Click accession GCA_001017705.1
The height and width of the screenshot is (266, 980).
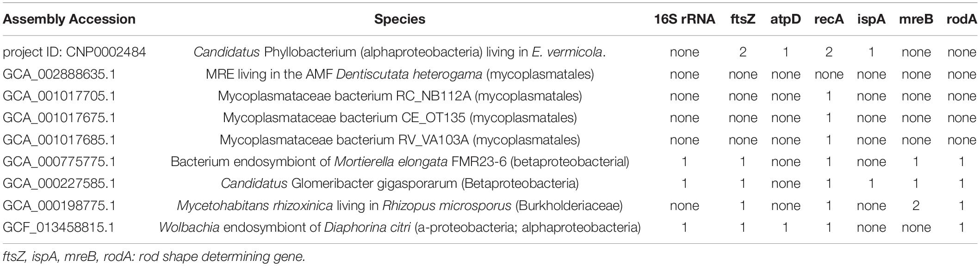[59, 96]
